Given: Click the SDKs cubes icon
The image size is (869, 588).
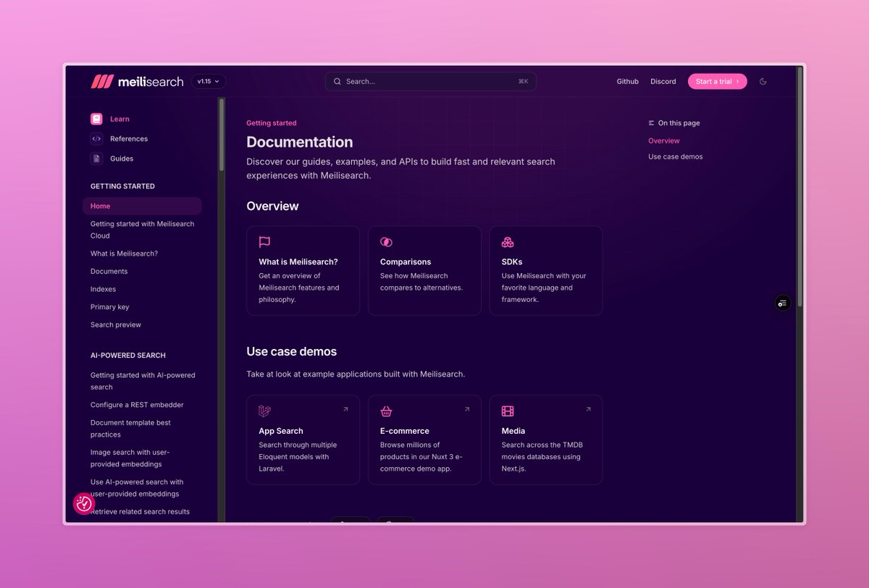Looking at the screenshot, I should [x=508, y=242].
